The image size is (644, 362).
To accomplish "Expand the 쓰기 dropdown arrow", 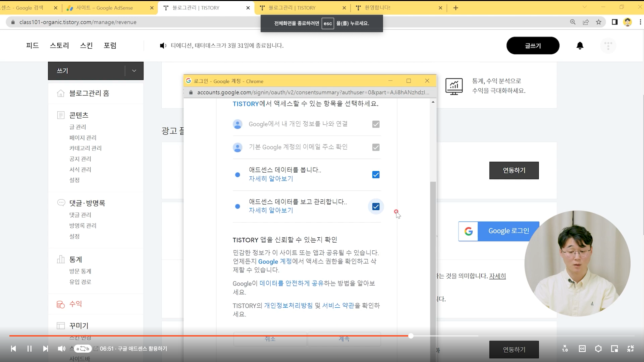I will click(134, 71).
